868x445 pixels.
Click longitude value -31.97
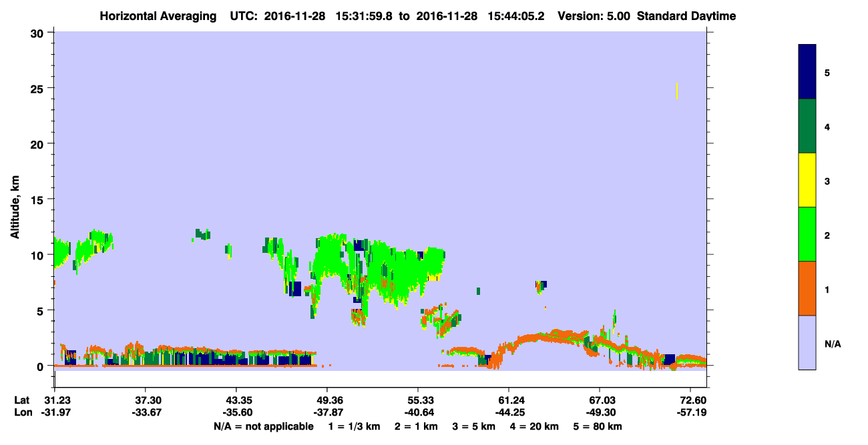55,412
